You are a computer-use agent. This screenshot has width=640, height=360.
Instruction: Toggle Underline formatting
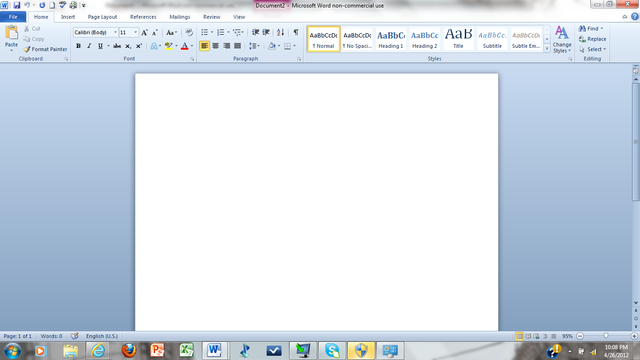coord(100,46)
